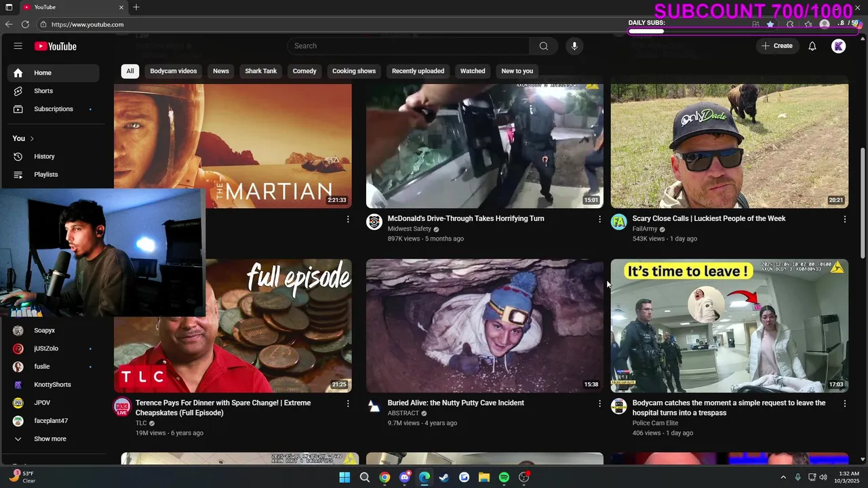The height and width of the screenshot is (488, 868).
Task: Open Discord from the taskbar
Action: [405, 477]
